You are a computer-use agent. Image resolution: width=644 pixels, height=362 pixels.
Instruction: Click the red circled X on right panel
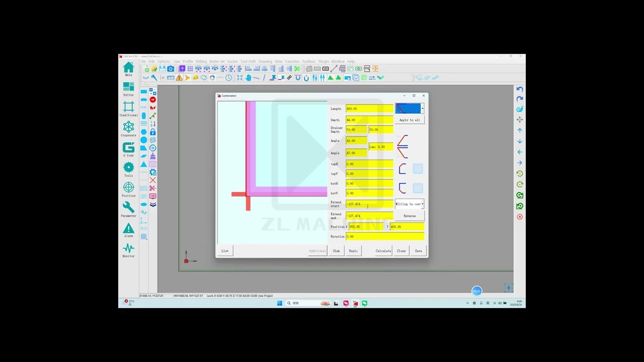pos(520,217)
